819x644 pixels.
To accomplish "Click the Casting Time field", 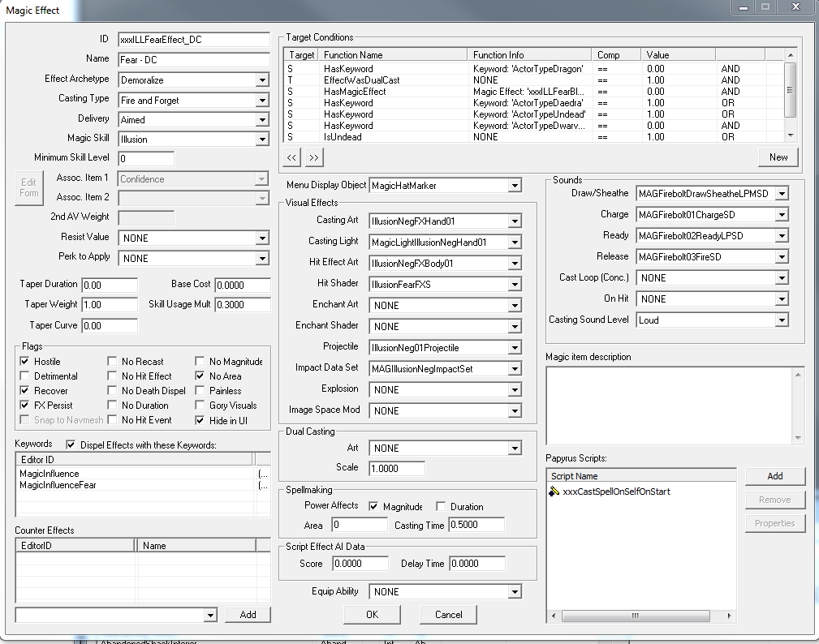I will tap(476, 525).
